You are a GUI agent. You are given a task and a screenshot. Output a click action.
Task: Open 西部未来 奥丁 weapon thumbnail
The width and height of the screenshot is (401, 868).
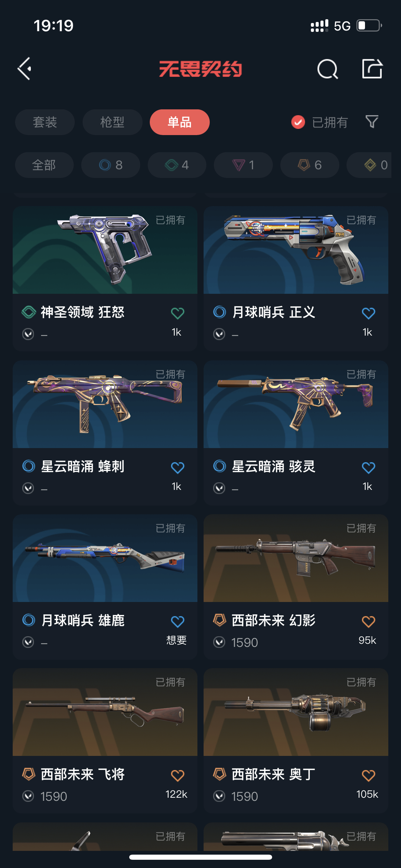tap(296, 712)
